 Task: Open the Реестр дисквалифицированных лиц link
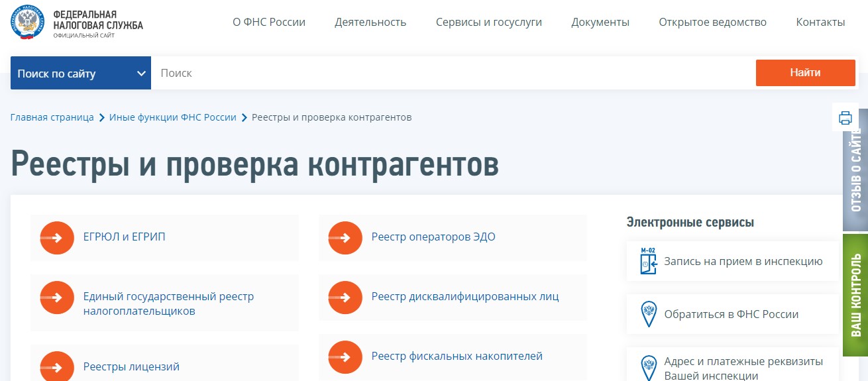(x=465, y=296)
